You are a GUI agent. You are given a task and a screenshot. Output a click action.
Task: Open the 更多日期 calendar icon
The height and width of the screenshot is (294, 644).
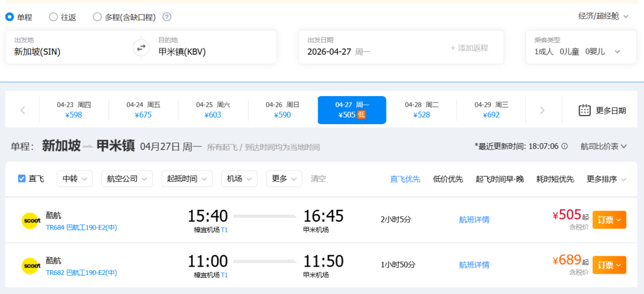[x=584, y=110]
